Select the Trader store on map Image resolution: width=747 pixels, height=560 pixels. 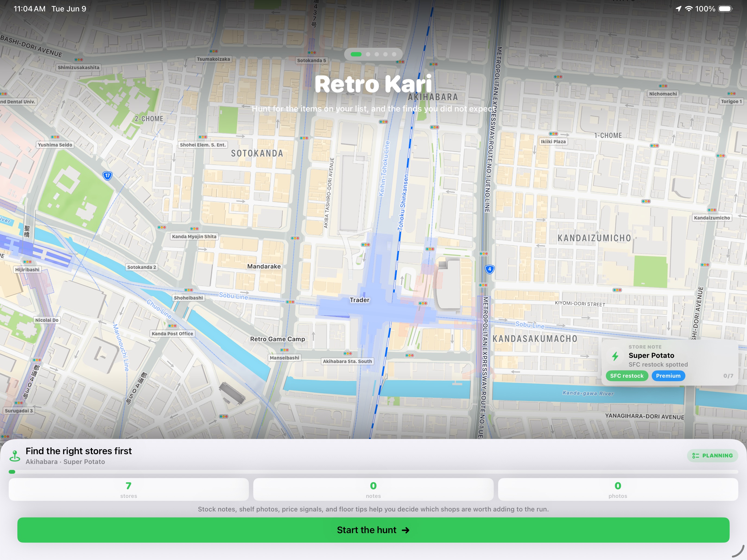[359, 300]
